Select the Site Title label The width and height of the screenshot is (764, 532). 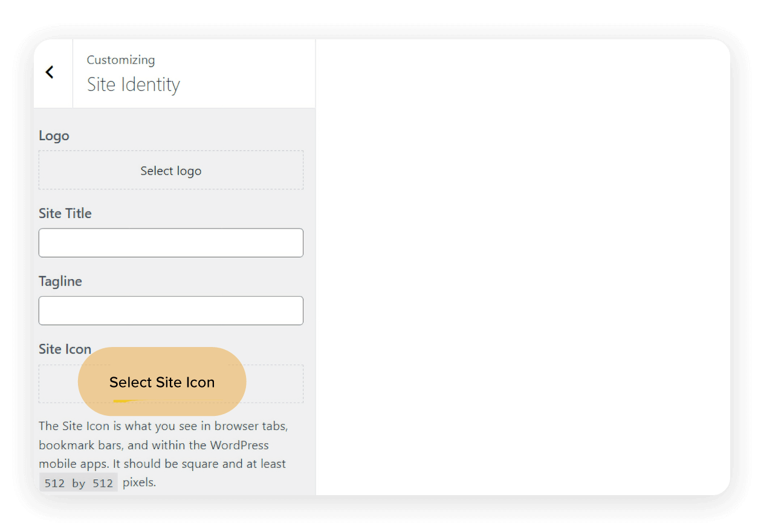(65, 213)
